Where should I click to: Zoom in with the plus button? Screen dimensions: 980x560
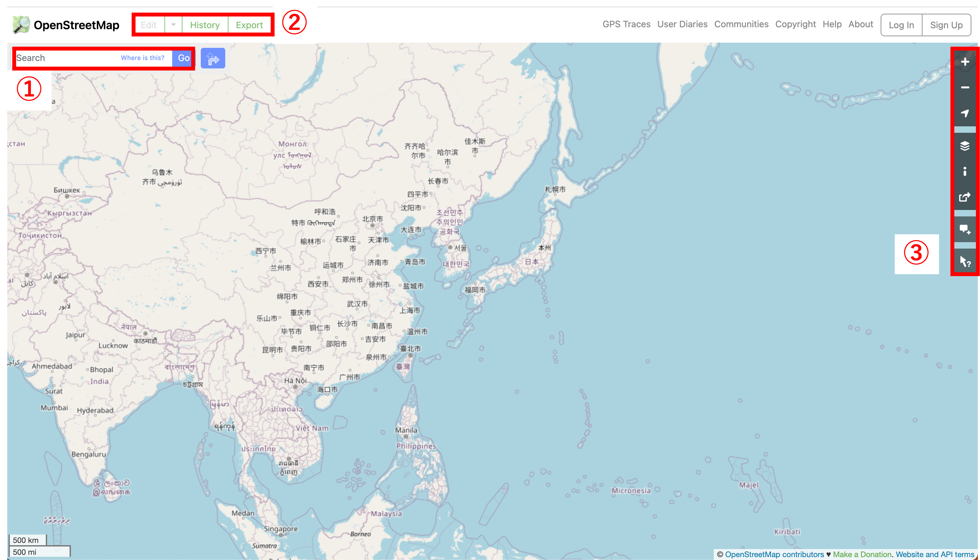[x=964, y=62]
